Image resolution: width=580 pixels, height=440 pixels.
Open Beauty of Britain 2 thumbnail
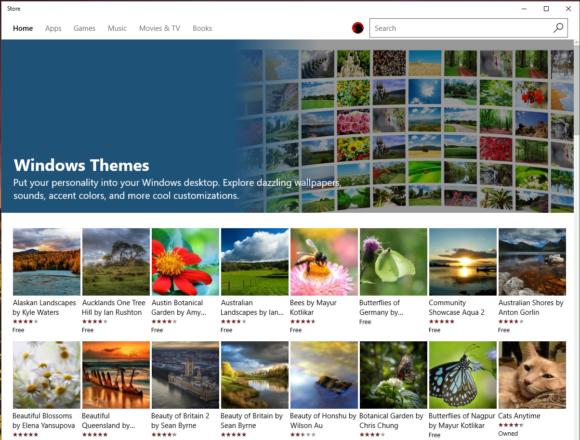185,375
